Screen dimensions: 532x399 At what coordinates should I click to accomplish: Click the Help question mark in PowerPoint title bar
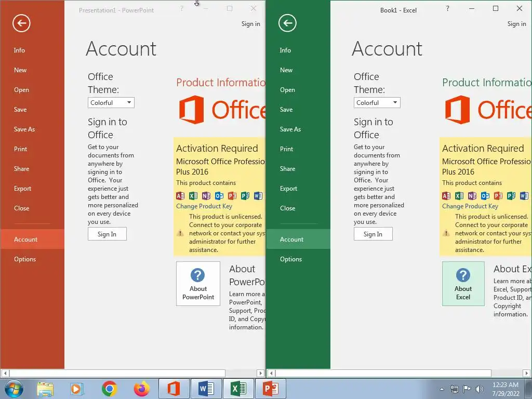point(181,8)
